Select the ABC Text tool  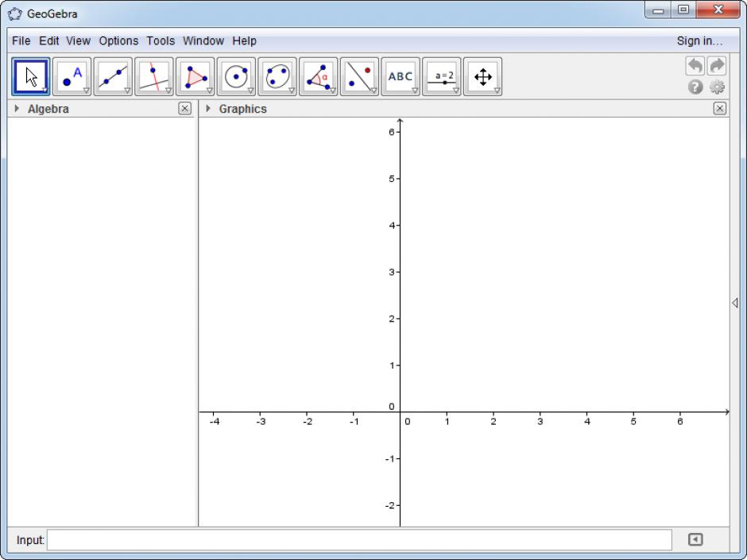pos(400,76)
